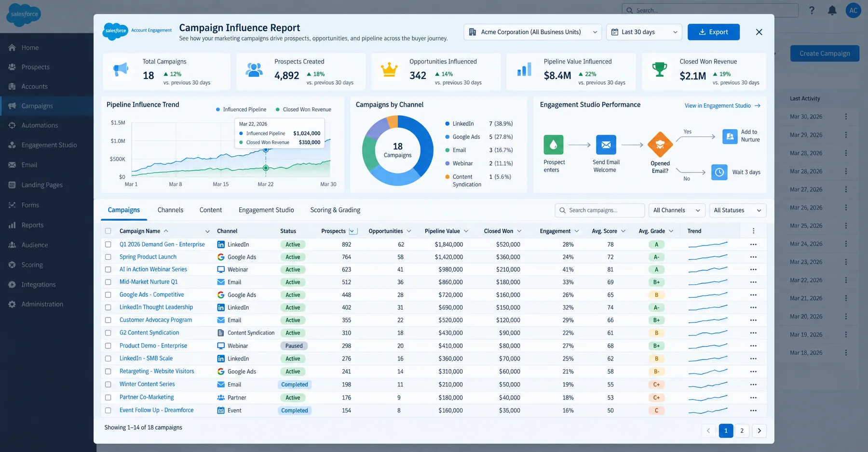Open the Last 30 days date range dropdown
Image resolution: width=868 pixels, height=452 pixels.
coord(644,32)
